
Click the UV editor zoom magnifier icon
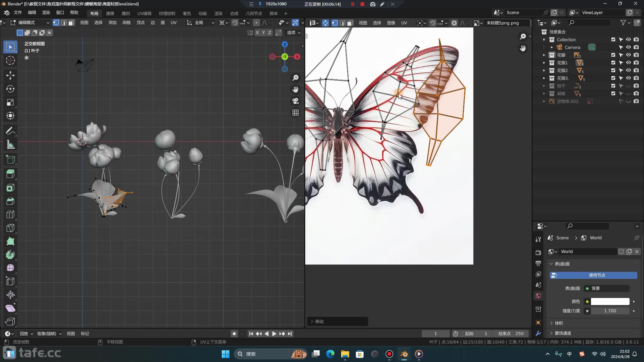523,36
